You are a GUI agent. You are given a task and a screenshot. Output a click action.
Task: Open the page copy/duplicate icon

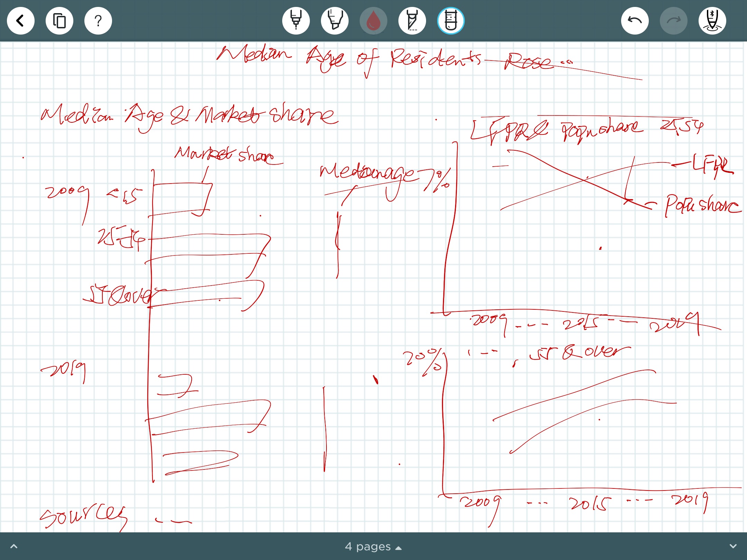pyautogui.click(x=59, y=21)
